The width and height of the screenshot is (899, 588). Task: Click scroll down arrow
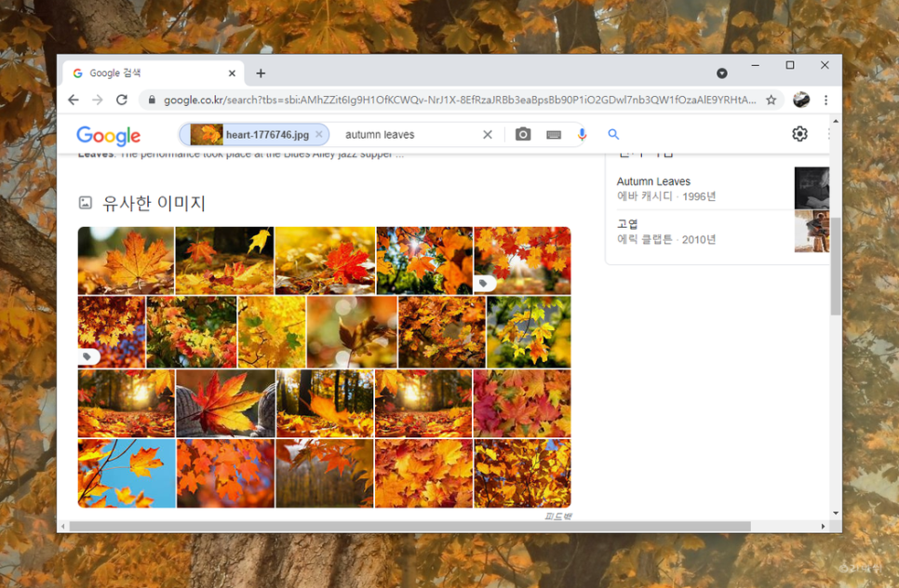[x=836, y=514]
